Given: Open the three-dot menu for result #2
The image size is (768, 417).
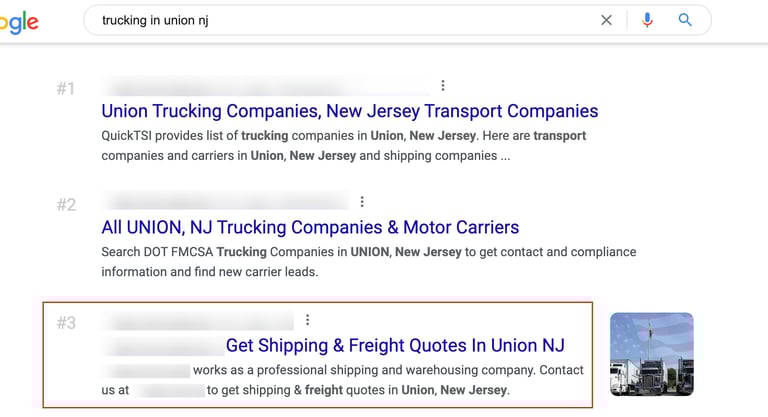Looking at the screenshot, I should point(362,202).
